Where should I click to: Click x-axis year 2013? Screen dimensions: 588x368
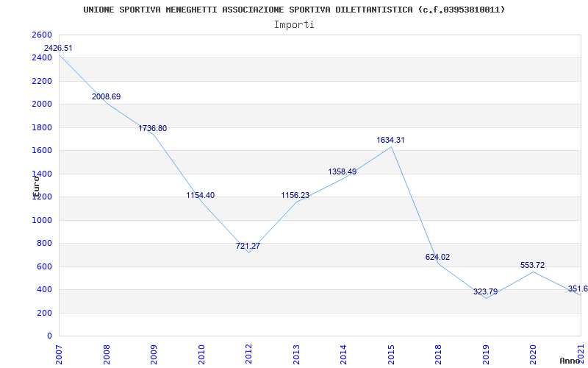pos(296,355)
